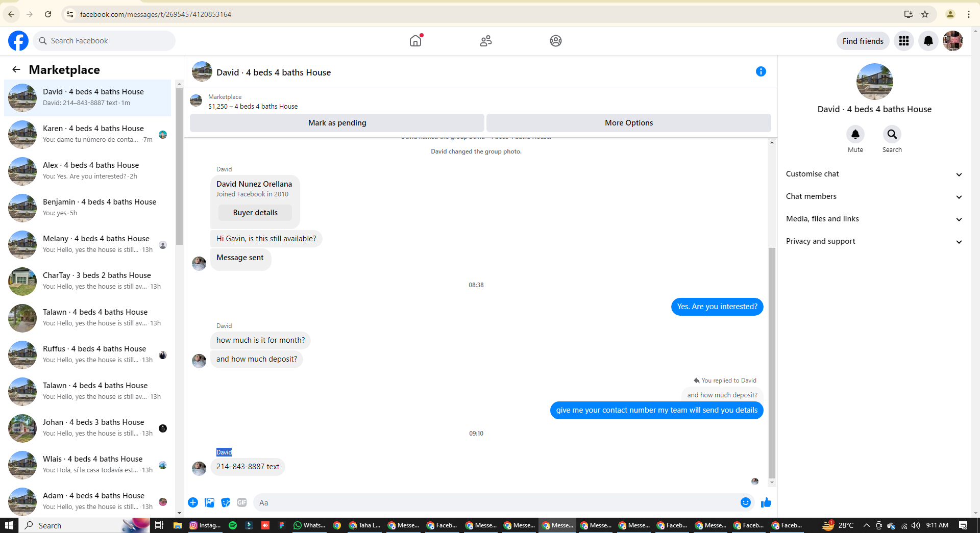Click the Search Facebook field
Image resolution: width=980 pixels, height=533 pixels.
[x=105, y=41]
